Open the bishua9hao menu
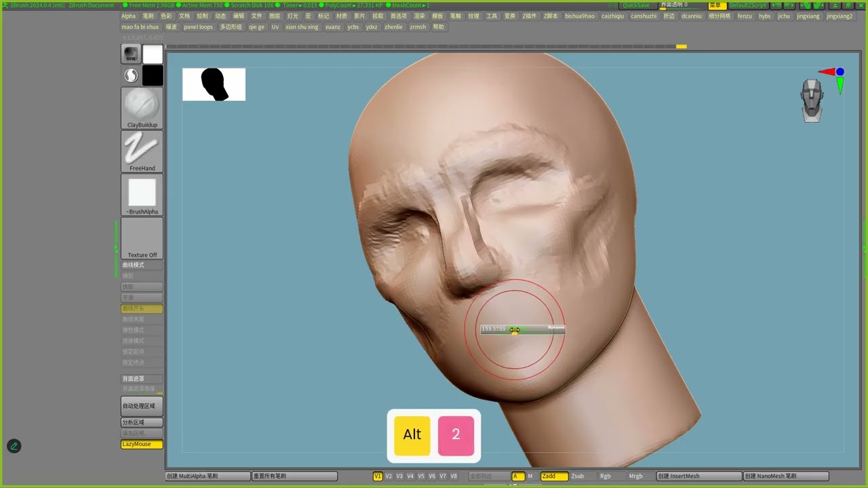 pyautogui.click(x=580, y=16)
